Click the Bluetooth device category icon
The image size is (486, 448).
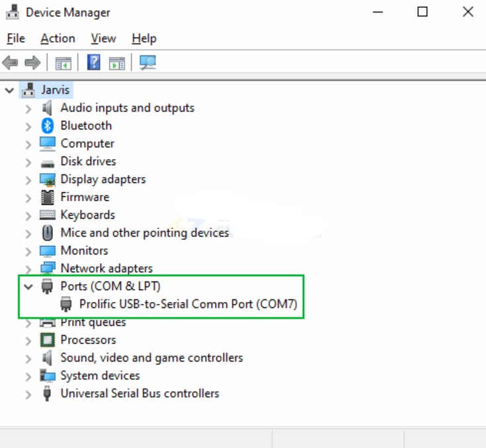(47, 126)
